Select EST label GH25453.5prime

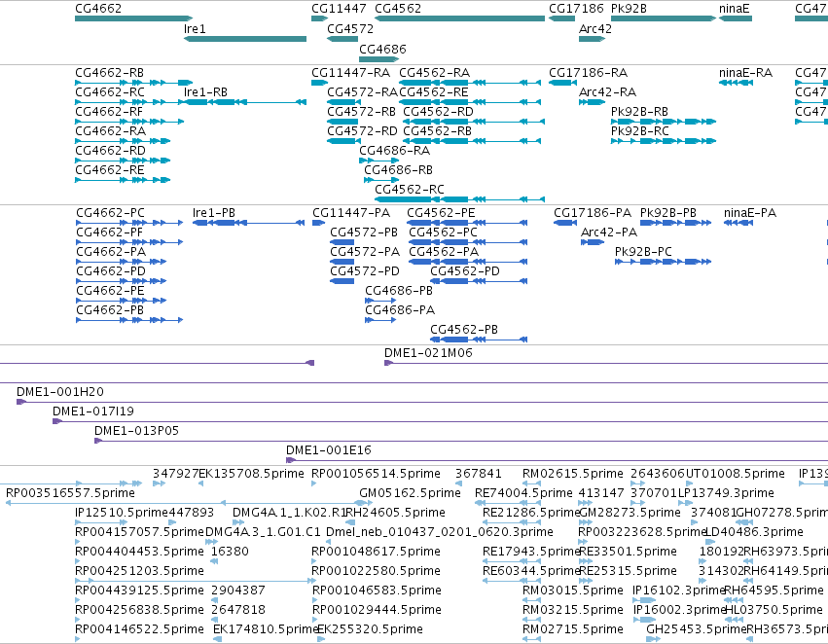click(x=696, y=629)
